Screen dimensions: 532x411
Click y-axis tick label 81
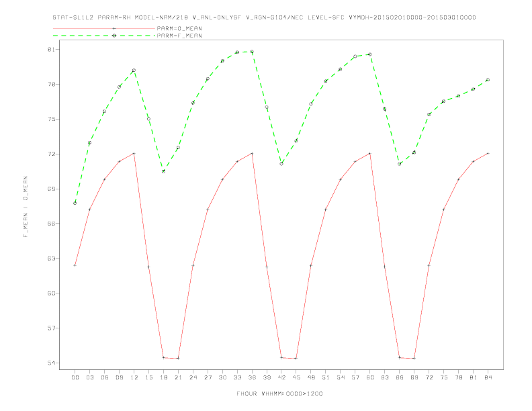pyautogui.click(x=52, y=50)
